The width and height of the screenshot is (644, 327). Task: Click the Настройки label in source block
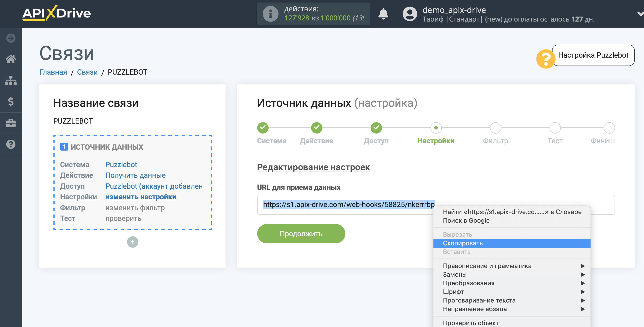79,197
